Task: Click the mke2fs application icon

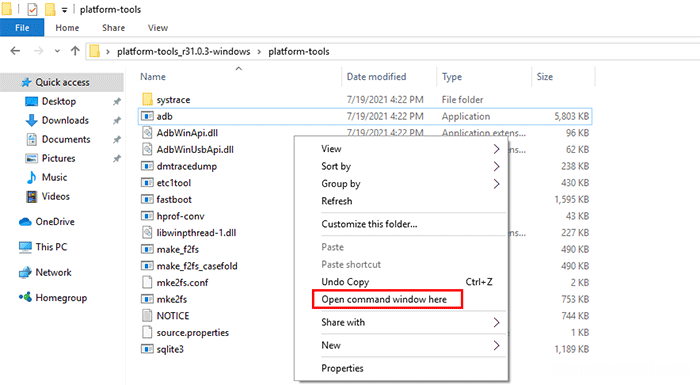Action: tap(147, 299)
